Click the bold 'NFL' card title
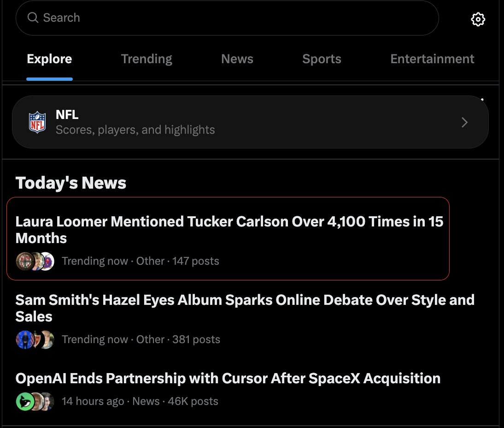This screenshot has height=428, width=504. [67, 114]
